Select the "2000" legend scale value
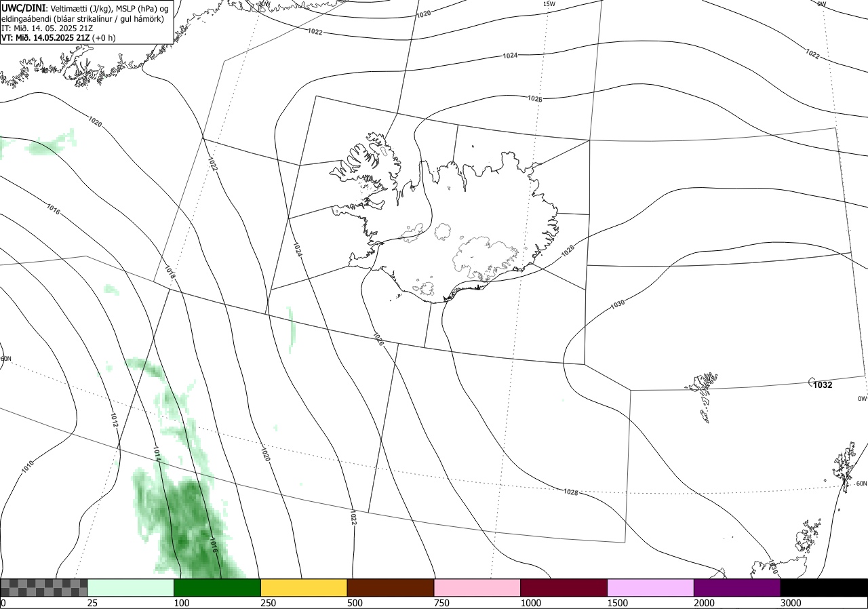 click(x=705, y=603)
